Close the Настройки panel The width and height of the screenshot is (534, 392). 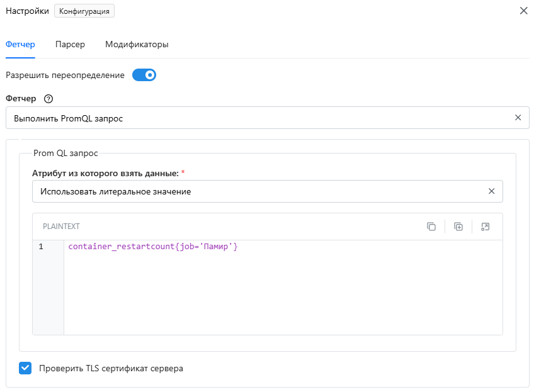[x=524, y=11]
